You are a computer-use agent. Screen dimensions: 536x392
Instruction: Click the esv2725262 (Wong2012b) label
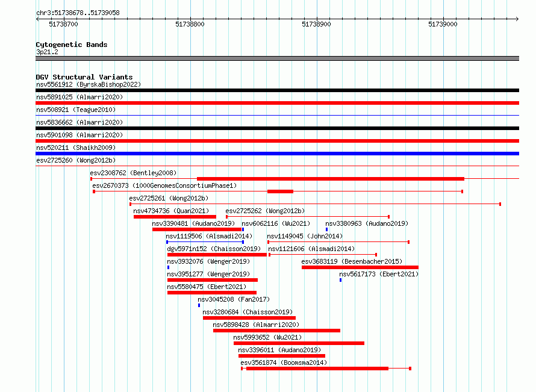coord(265,211)
